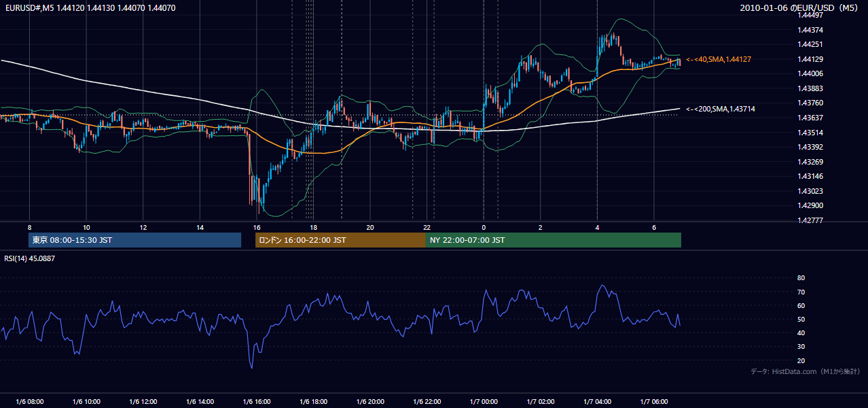868x408 pixels.
Task: Select the NY 22:00-07:00 JST session bar
Action: click(554, 240)
